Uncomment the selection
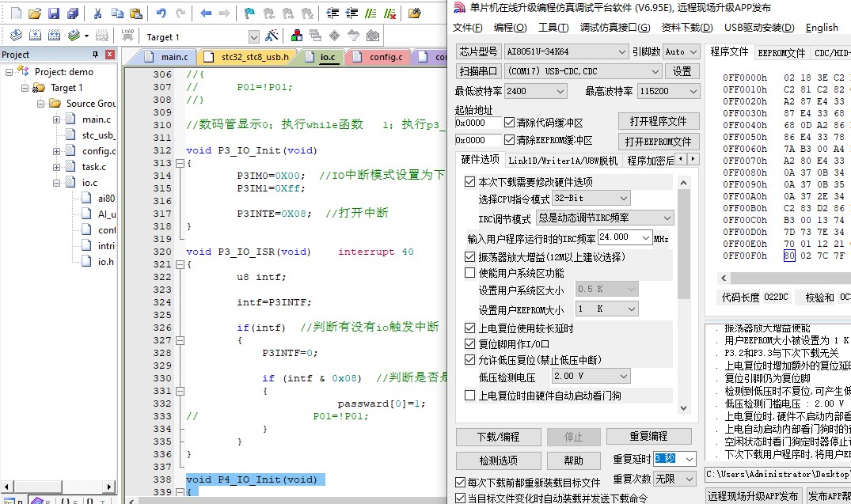851x504 pixels. coord(389,13)
